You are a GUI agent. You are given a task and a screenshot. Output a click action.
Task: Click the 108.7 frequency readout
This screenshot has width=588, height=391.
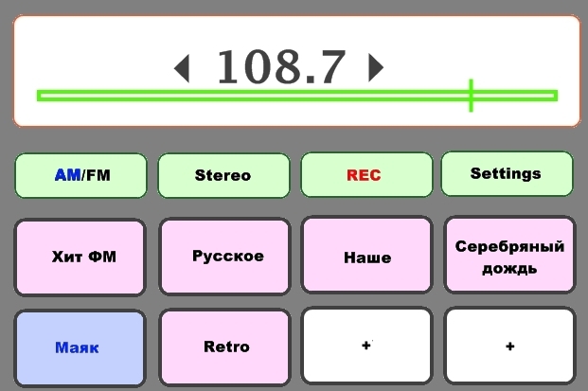280,67
